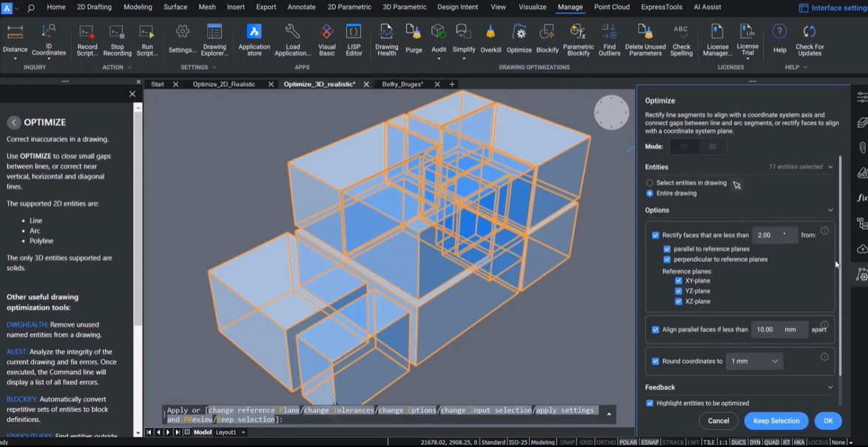Image resolution: width=868 pixels, height=447 pixels.
Task: Open the Point Cloud ribbon tab
Action: (611, 7)
